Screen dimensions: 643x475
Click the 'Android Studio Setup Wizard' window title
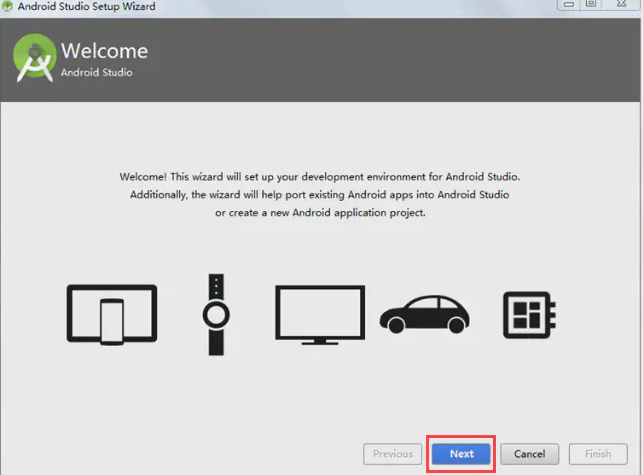tap(87, 6)
